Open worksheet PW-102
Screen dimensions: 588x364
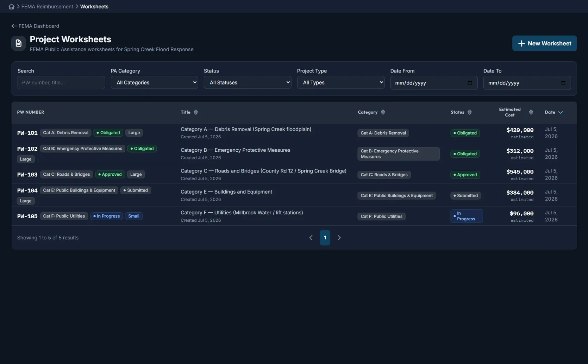(x=27, y=149)
